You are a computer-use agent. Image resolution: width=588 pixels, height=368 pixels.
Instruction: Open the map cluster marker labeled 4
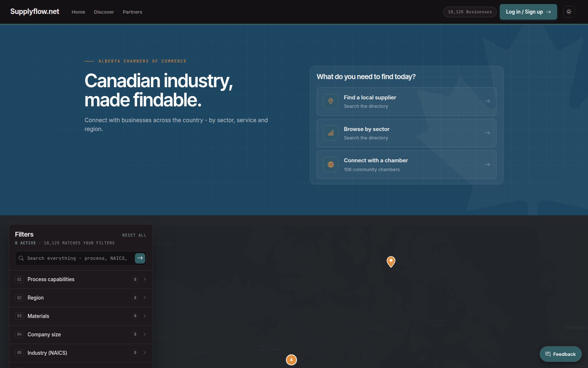pos(291,360)
